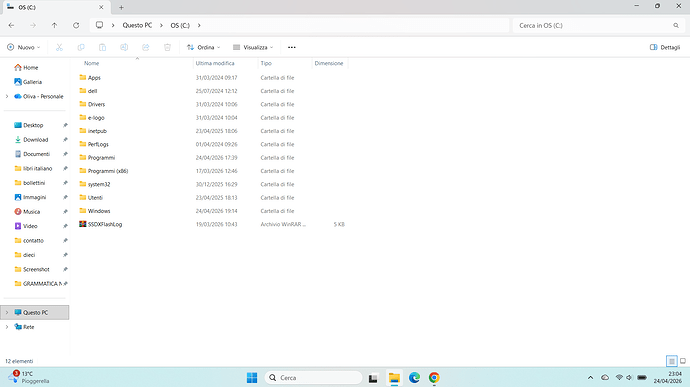This screenshot has width=690, height=387.
Task: Open the clock and date on taskbar
Action: pyautogui.click(x=668, y=377)
